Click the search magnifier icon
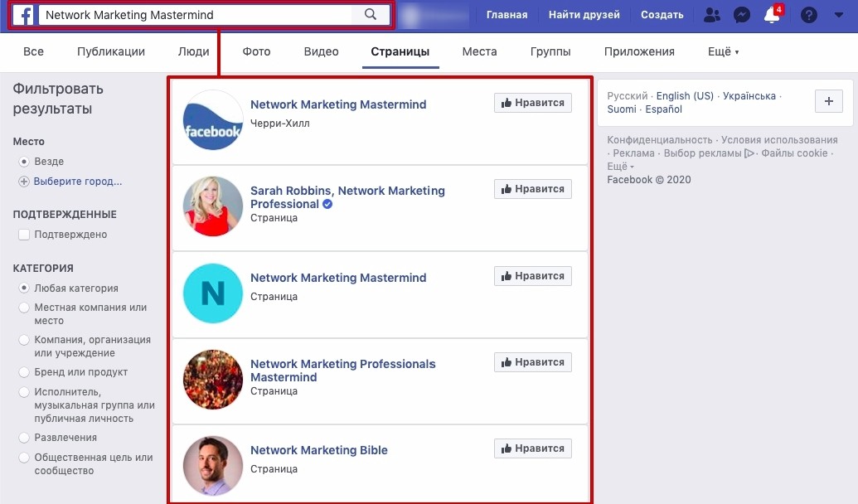The width and height of the screenshot is (858, 504). pyautogui.click(x=371, y=15)
